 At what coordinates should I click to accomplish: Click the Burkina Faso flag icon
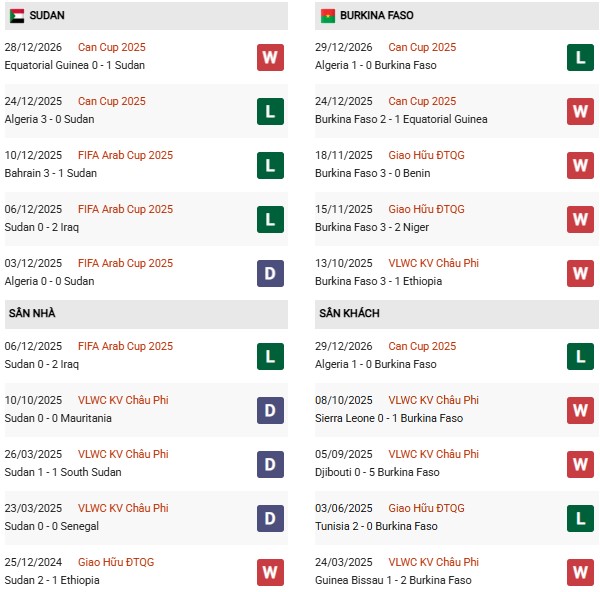[327, 16]
